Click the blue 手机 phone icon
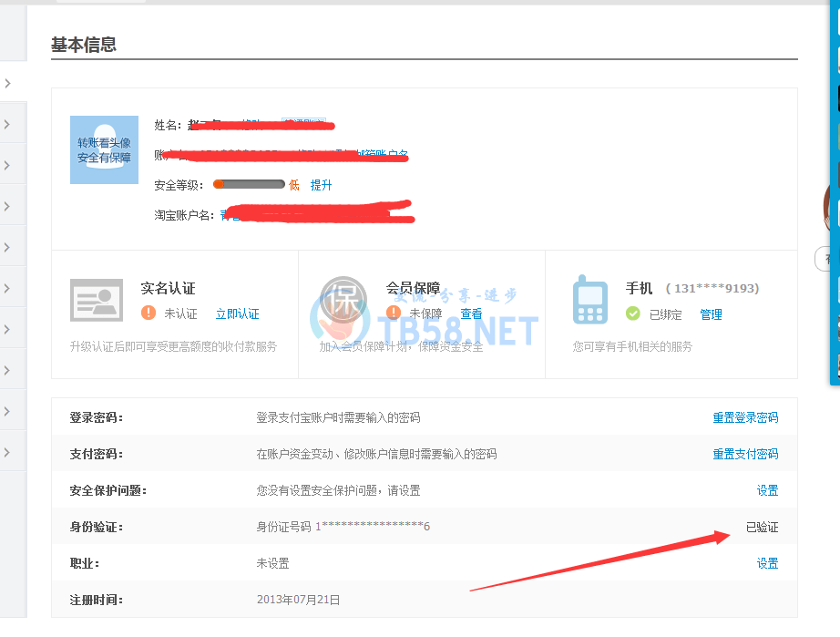840x637 pixels. click(590, 301)
